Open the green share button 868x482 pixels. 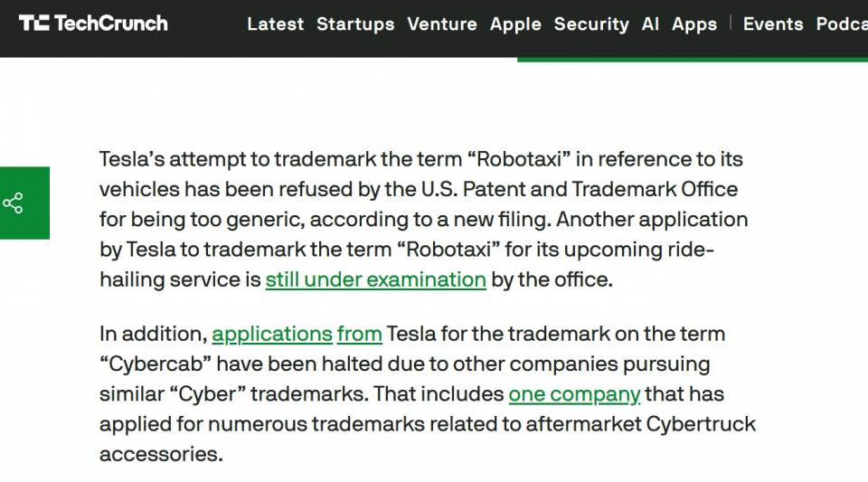[x=24, y=203]
